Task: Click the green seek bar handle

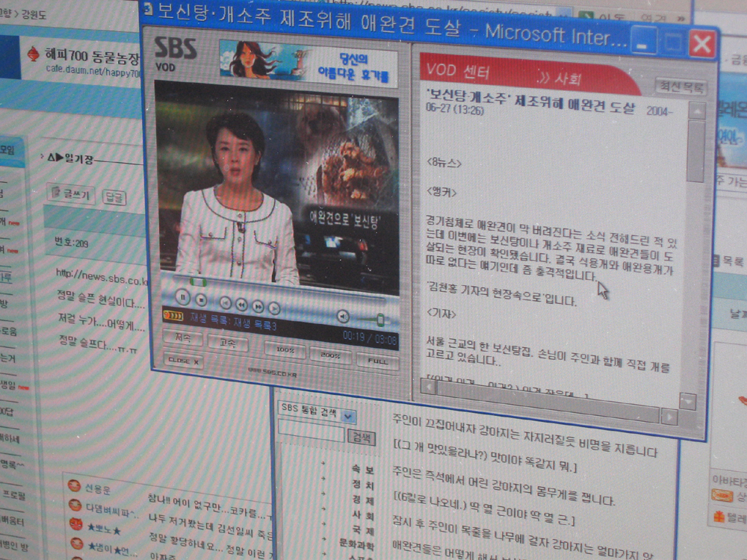Action: coord(197,282)
